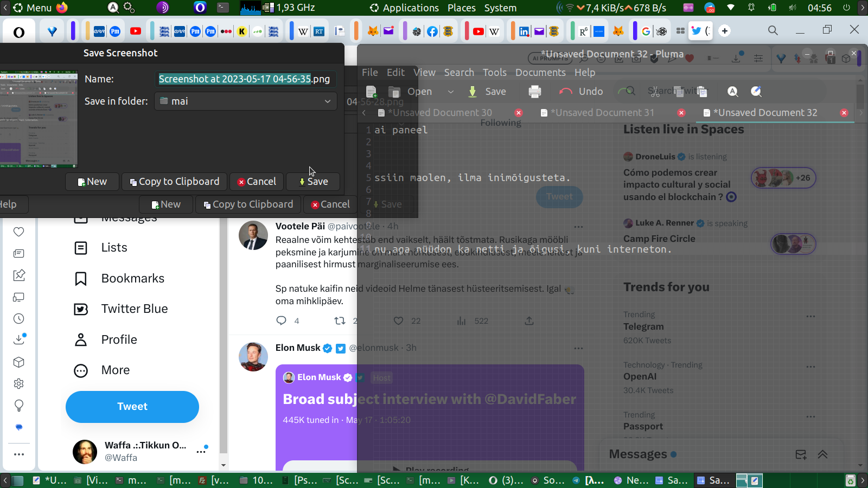
Task: Click the blue Tweet button in sidebar
Action: [x=132, y=407]
